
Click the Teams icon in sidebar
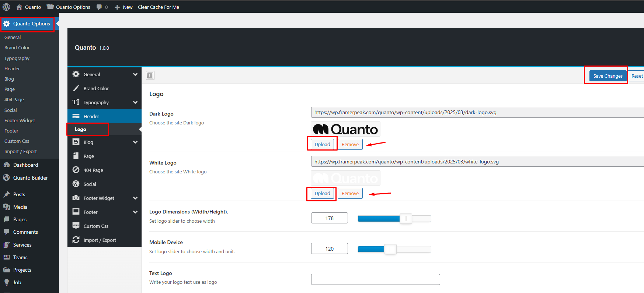pyautogui.click(x=7, y=257)
